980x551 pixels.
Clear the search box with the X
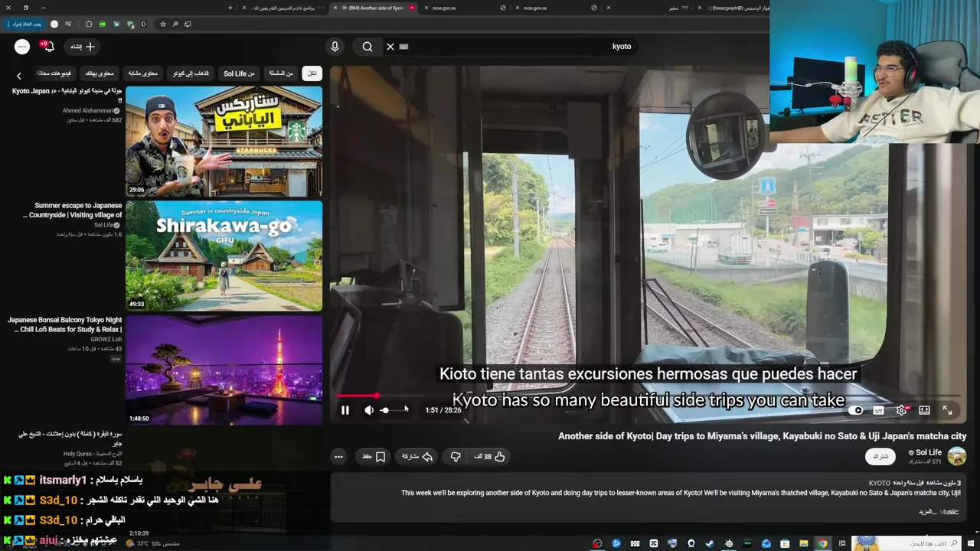click(390, 47)
